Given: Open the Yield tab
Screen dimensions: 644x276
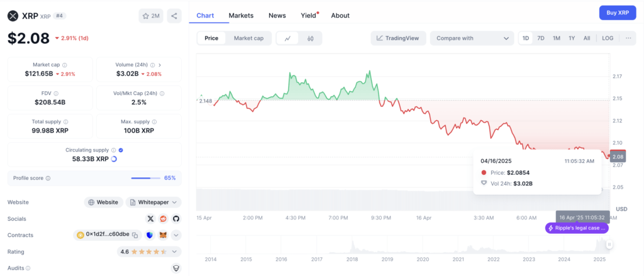Looking at the screenshot, I should tap(309, 16).
